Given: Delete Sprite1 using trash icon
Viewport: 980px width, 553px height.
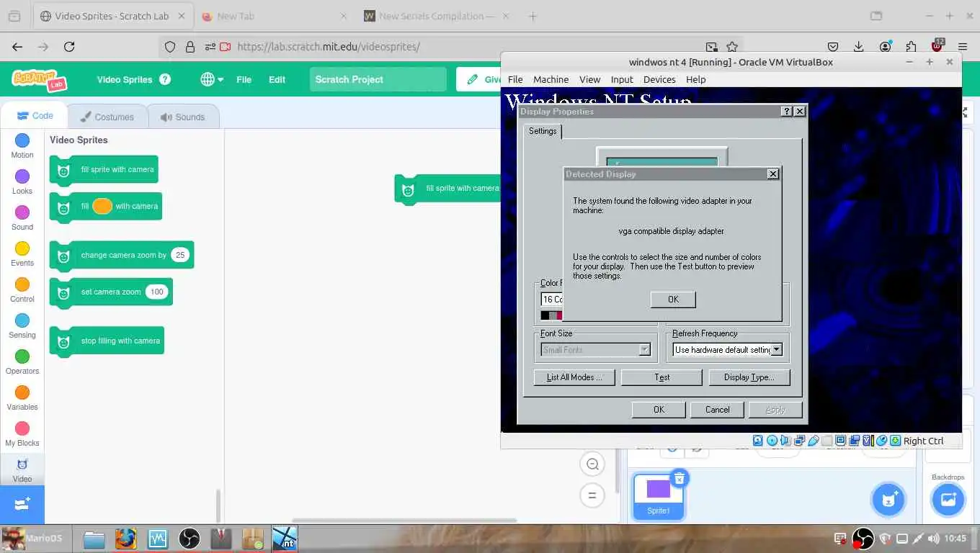Looking at the screenshot, I should [679, 478].
